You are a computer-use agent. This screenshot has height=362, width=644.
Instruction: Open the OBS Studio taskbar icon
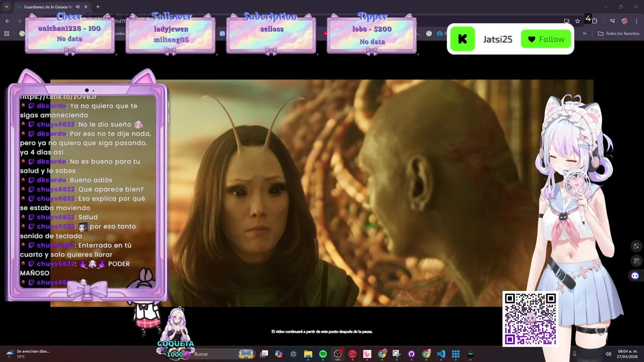coord(338,354)
